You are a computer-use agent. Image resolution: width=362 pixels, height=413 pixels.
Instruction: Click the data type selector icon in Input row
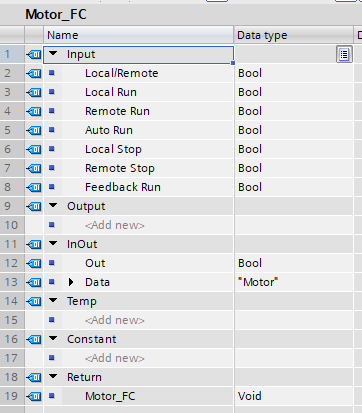344,54
